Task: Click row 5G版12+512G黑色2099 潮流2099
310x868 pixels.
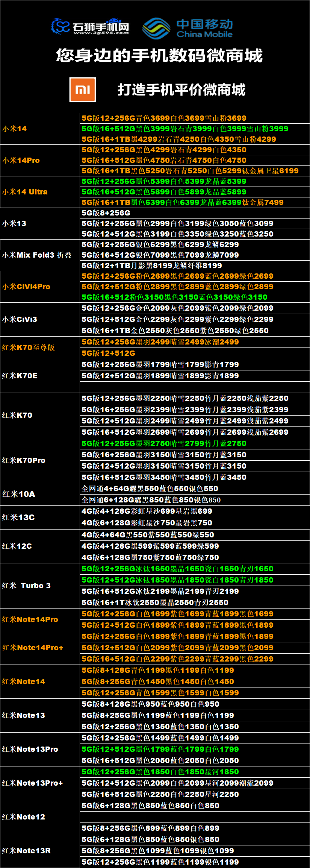Action: click(x=195, y=783)
